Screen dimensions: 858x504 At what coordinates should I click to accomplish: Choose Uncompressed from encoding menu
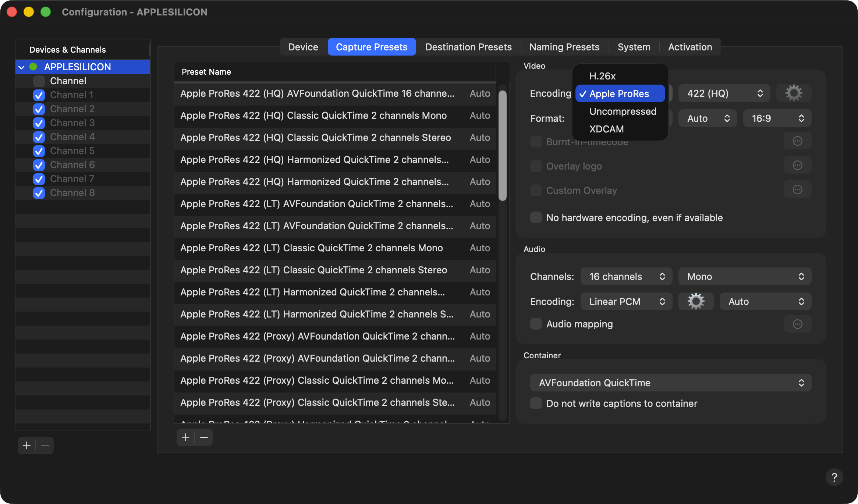(x=620, y=111)
